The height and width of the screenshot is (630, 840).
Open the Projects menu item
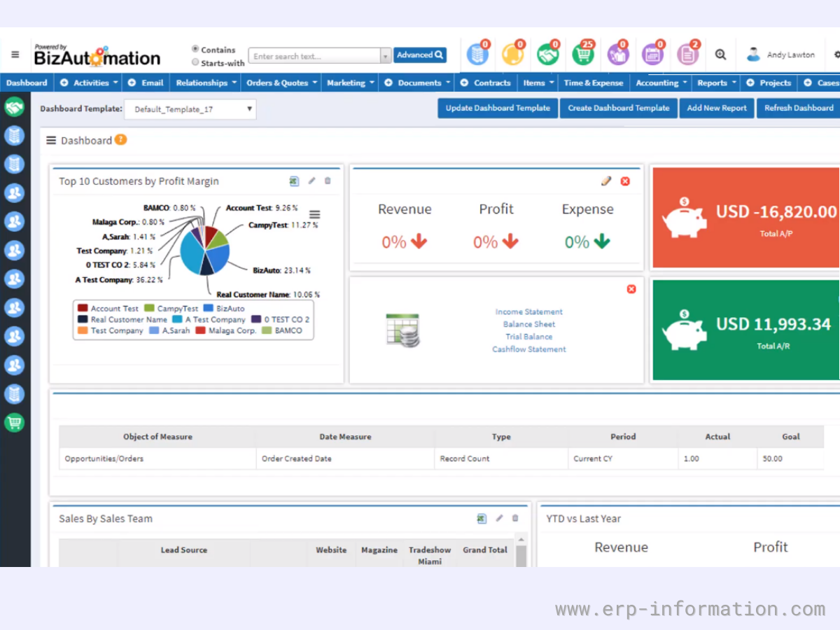(769, 83)
